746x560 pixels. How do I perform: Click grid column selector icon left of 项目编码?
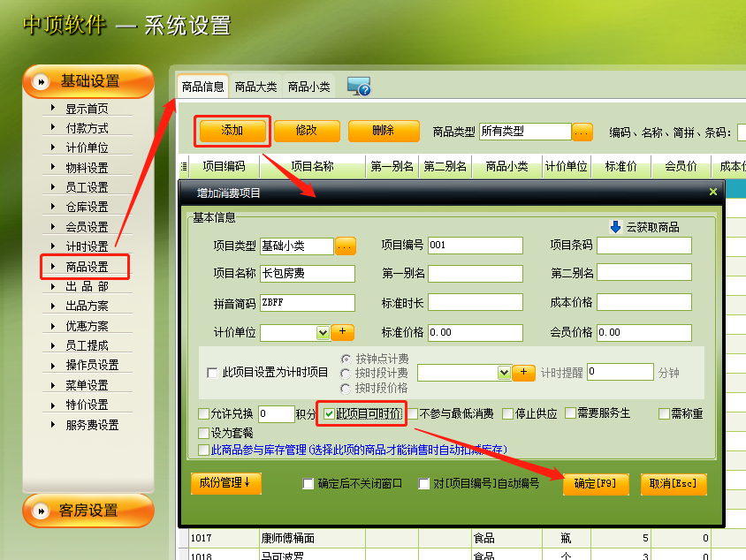pyautogui.click(x=183, y=166)
